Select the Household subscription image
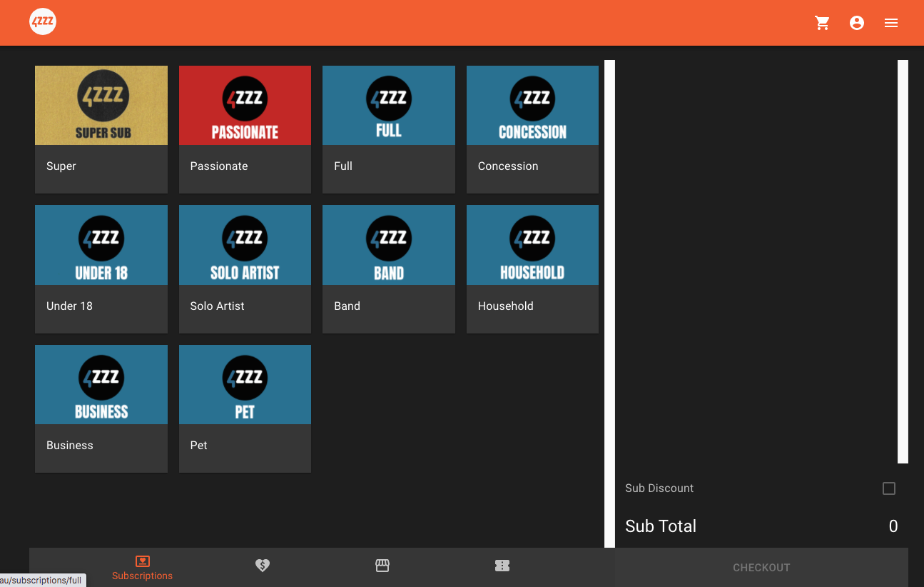This screenshot has height=587, width=924. coord(532,245)
